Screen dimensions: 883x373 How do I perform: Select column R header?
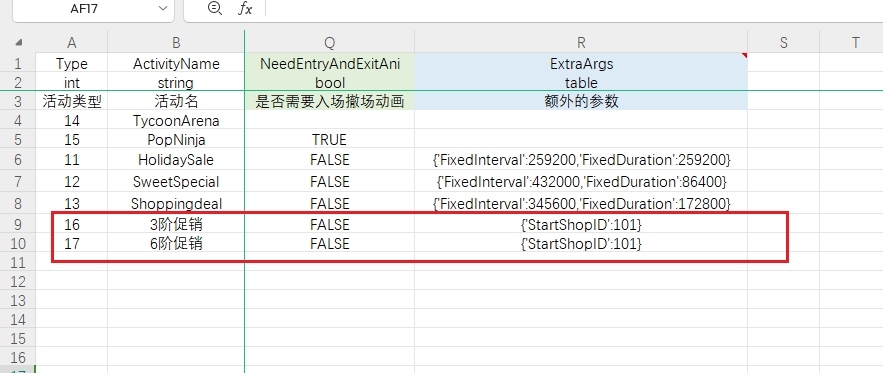pos(581,42)
